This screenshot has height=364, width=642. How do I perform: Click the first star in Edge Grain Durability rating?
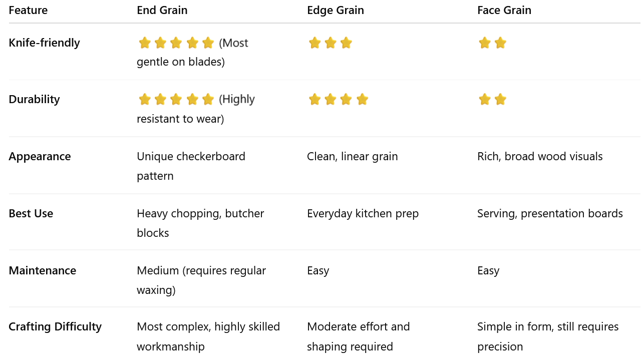click(x=314, y=100)
